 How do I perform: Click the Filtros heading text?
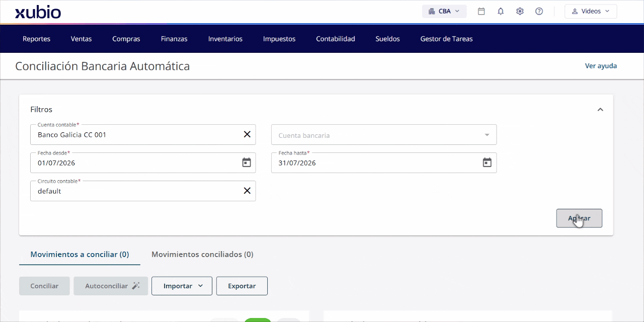(x=41, y=109)
